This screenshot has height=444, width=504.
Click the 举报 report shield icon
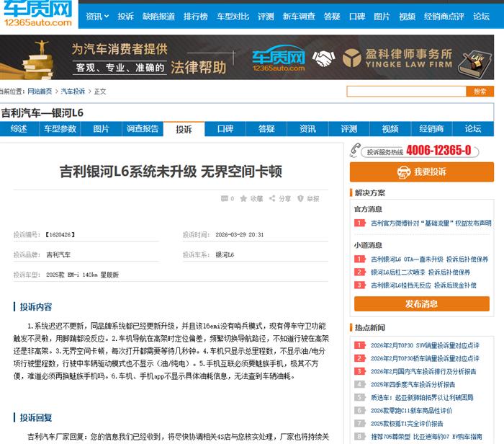click(301, 199)
